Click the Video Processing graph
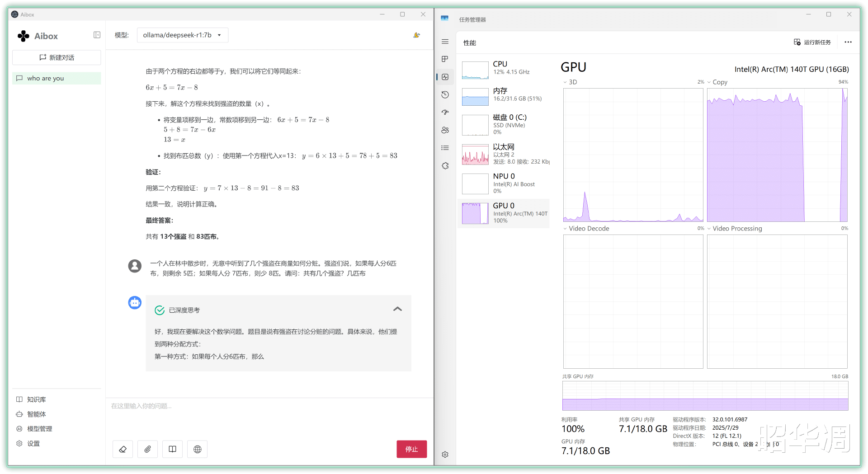Image resolution: width=868 pixels, height=474 pixels. click(777, 301)
